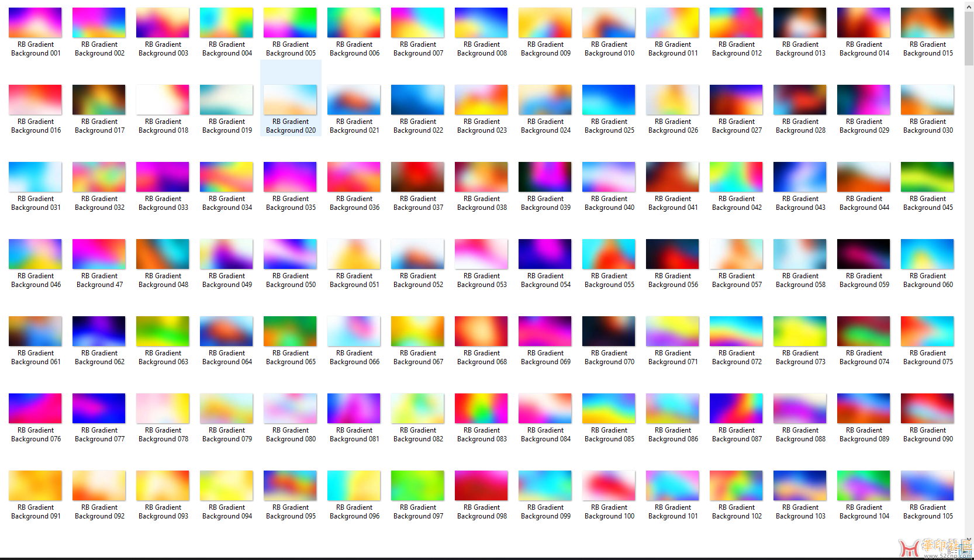Image resolution: width=974 pixels, height=560 pixels.
Task: Select RB Gradient Background 009 thumbnail
Action: (x=545, y=23)
